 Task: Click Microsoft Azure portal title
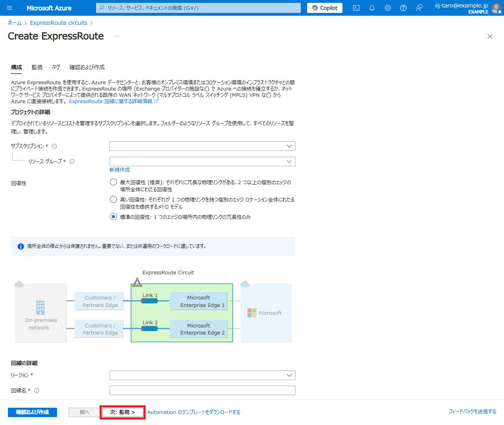pyautogui.click(x=49, y=8)
